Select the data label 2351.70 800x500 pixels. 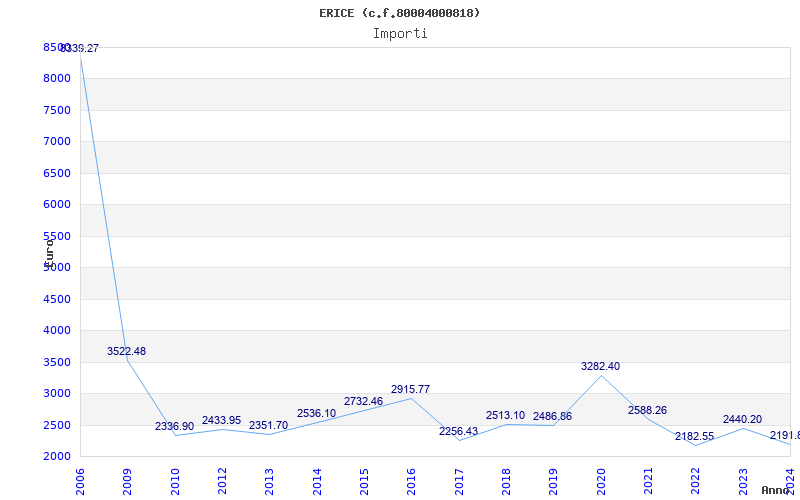click(x=268, y=426)
